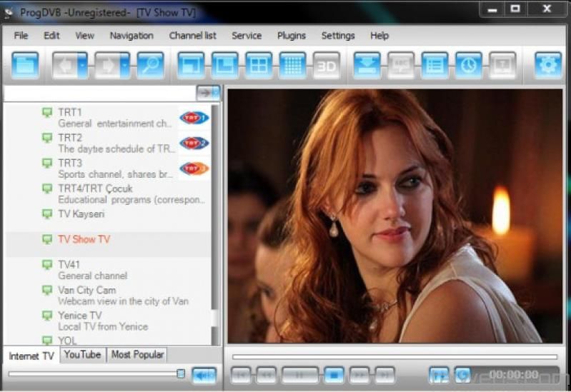Open the settings gear icon
Screen dimensions: 571x392
pyautogui.click(x=548, y=65)
